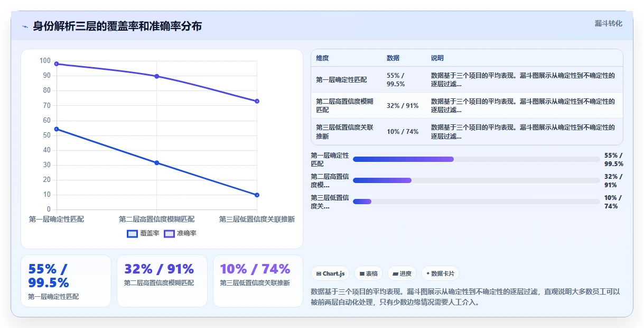This screenshot has height=328, width=644.
Task: Select the 表格 tag chip
Action: [368, 274]
